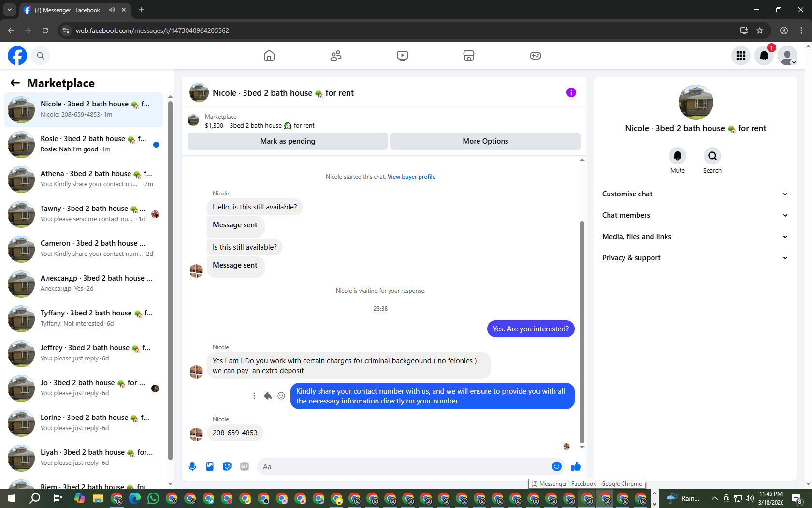Screen dimensions: 812x508
Task: Open View buyer profile link
Action: tap(411, 177)
